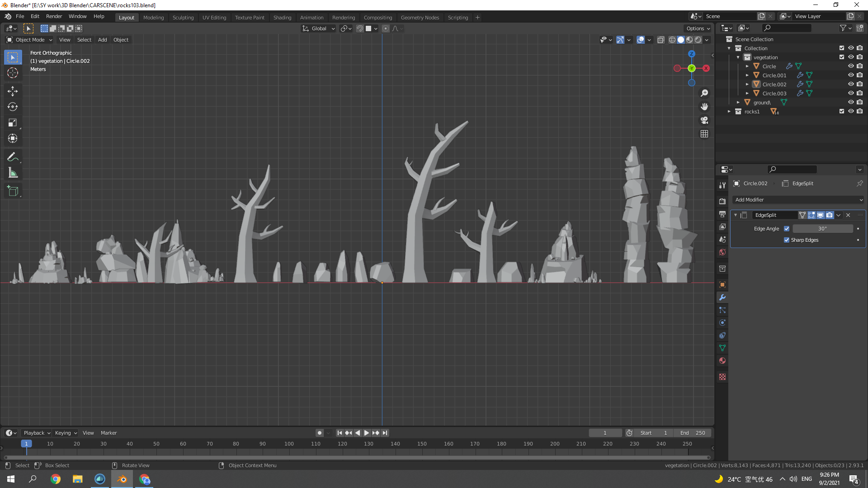The height and width of the screenshot is (488, 868).
Task: Hide Circle.001 in the viewport
Action: [x=851, y=75]
